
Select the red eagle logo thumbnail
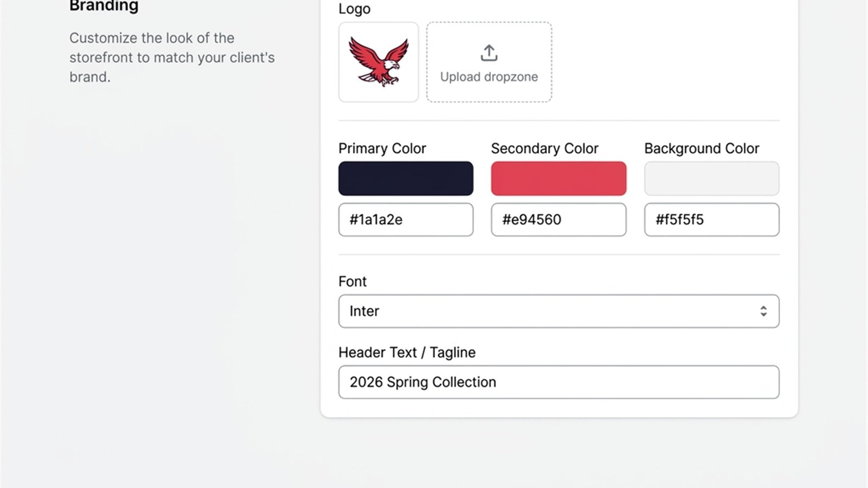pos(379,62)
